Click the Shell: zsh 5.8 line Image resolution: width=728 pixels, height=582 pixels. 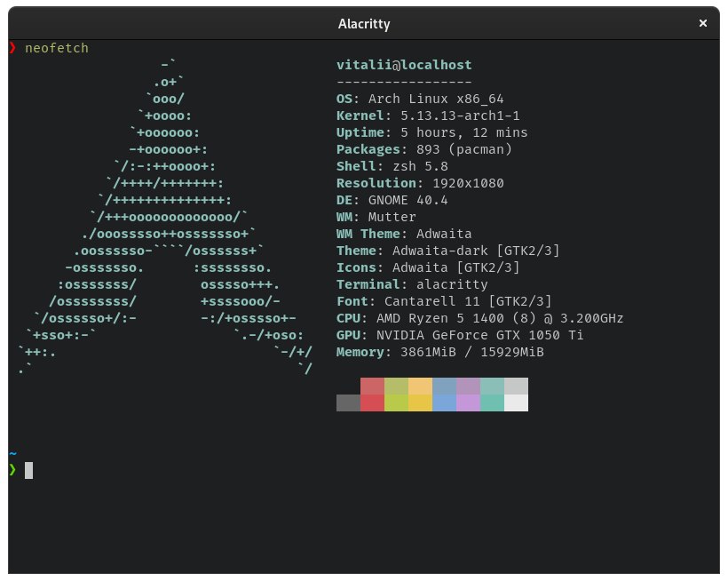[x=392, y=166]
